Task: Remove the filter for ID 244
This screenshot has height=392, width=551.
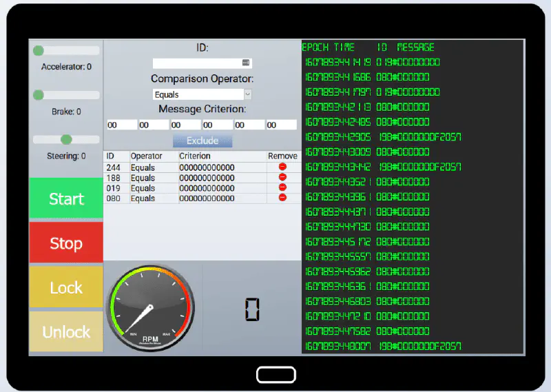Action: coord(282,167)
